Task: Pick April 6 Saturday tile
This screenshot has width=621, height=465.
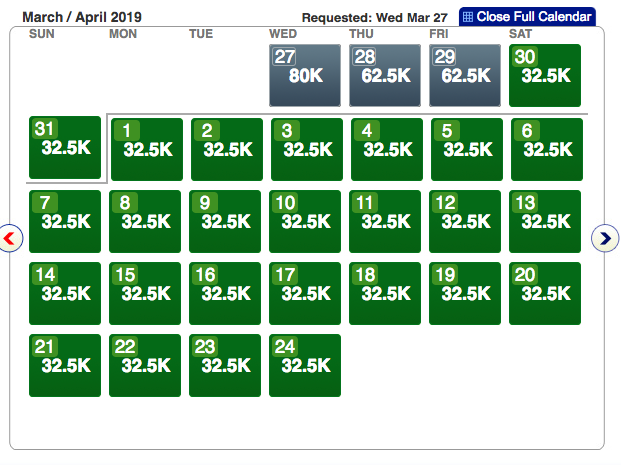Action: pyautogui.click(x=547, y=149)
